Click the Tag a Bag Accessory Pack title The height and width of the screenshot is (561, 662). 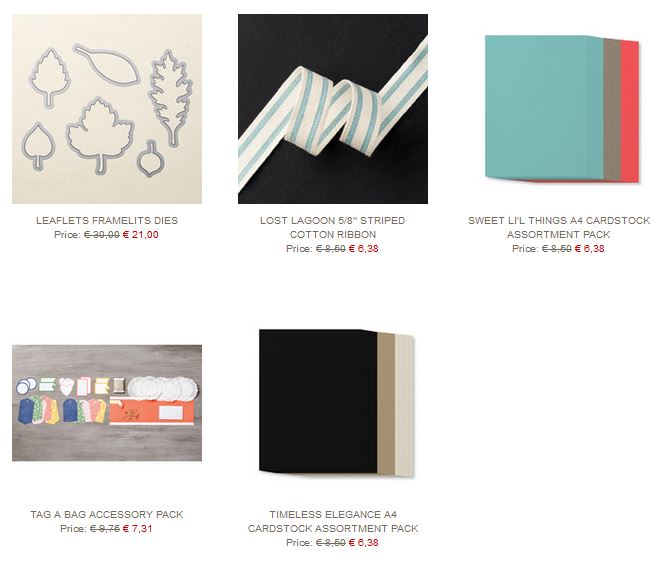107,514
